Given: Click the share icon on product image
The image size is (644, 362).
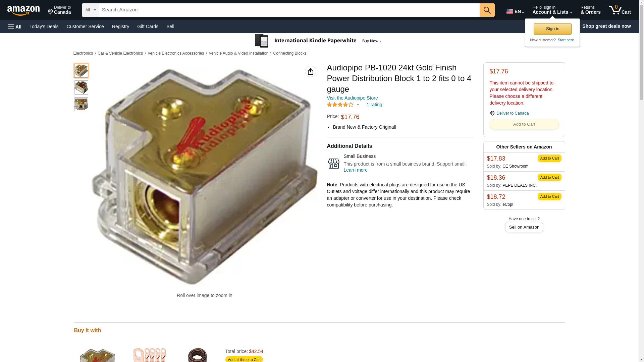Looking at the screenshot, I should pyautogui.click(x=311, y=71).
